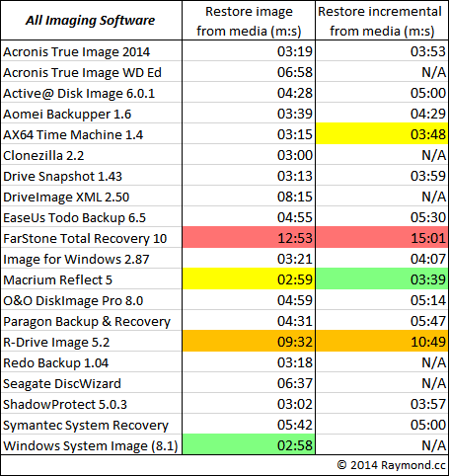Viewport: 449px width, 476px height.
Task: Select the 'Aomei Backupper 1.6' cell
Action: (92, 114)
